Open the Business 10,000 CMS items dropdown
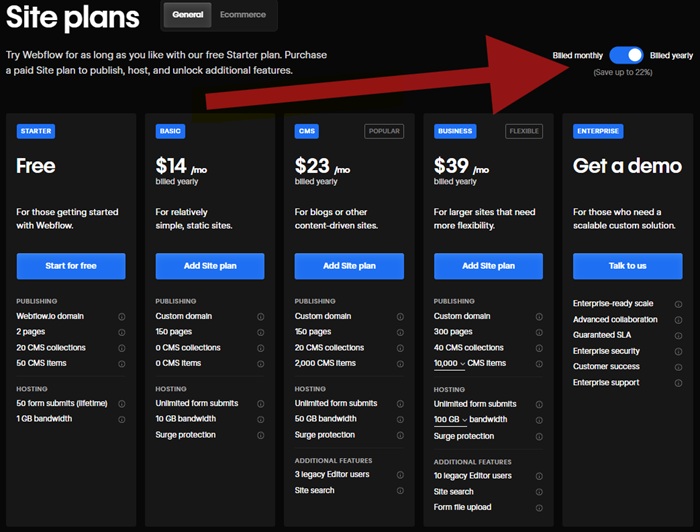Image resolution: width=700 pixels, height=532 pixels. 449,364
